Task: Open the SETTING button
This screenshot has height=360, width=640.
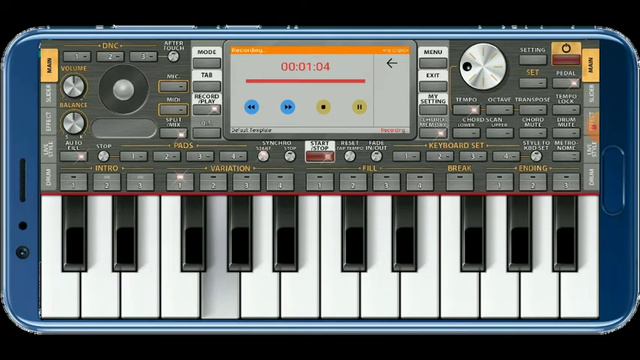Action: click(533, 60)
